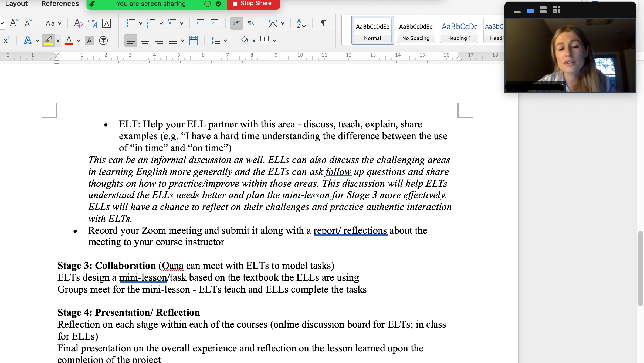Switch Zoom video panel to grid view
644x363 pixels.
556,10
